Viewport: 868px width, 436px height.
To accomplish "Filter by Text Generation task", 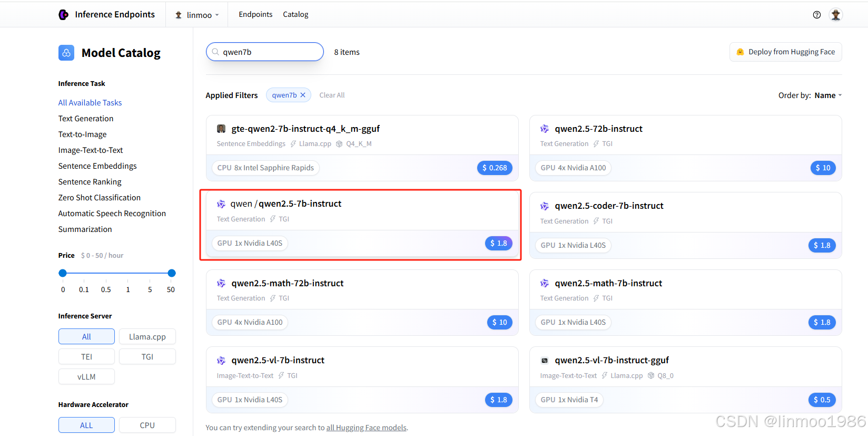I will [86, 118].
